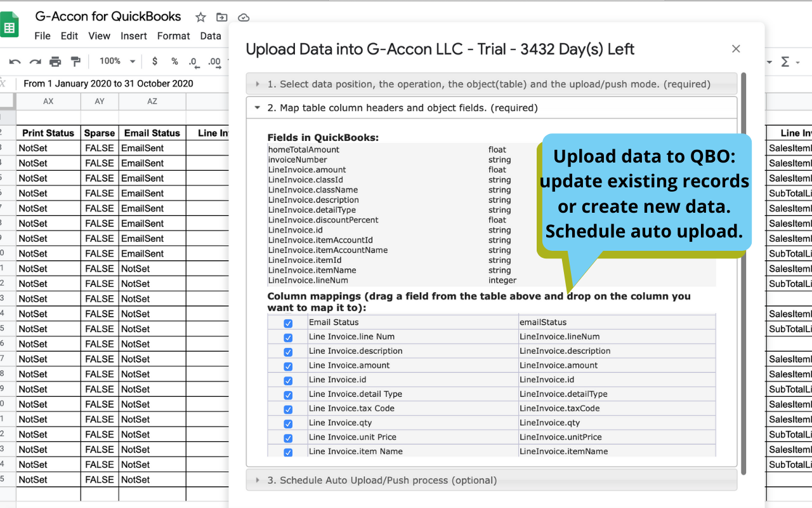Format cells as currency with dollar icon
The width and height of the screenshot is (812, 508).
pyautogui.click(x=155, y=62)
